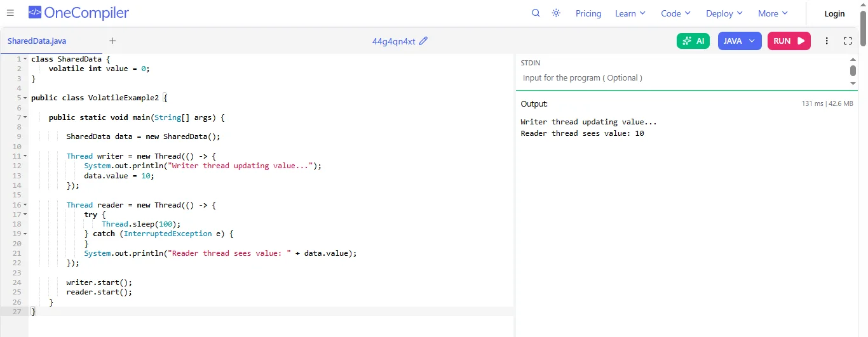Click 'Thread.sleep(100);' code line
The image size is (868, 337).
141,224
